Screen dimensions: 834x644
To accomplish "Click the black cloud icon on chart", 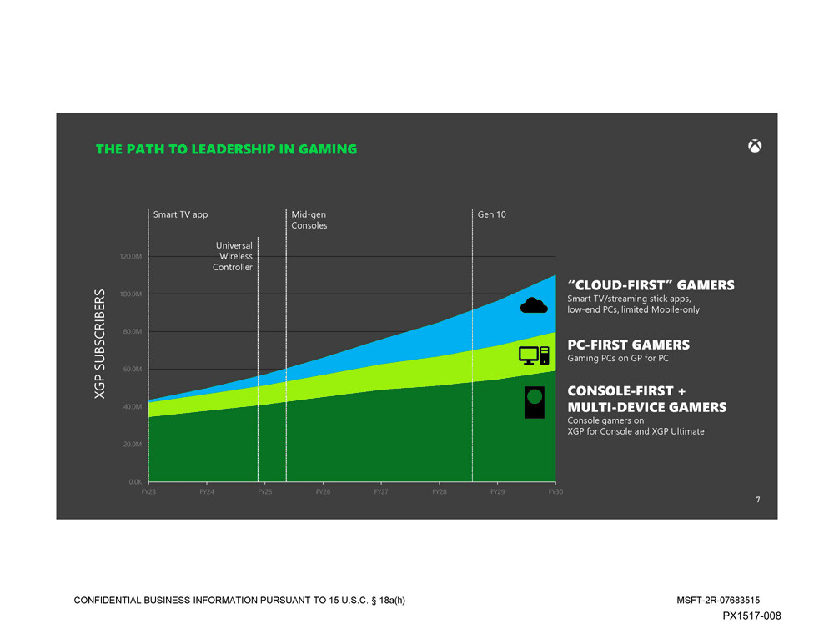I will (534, 305).
